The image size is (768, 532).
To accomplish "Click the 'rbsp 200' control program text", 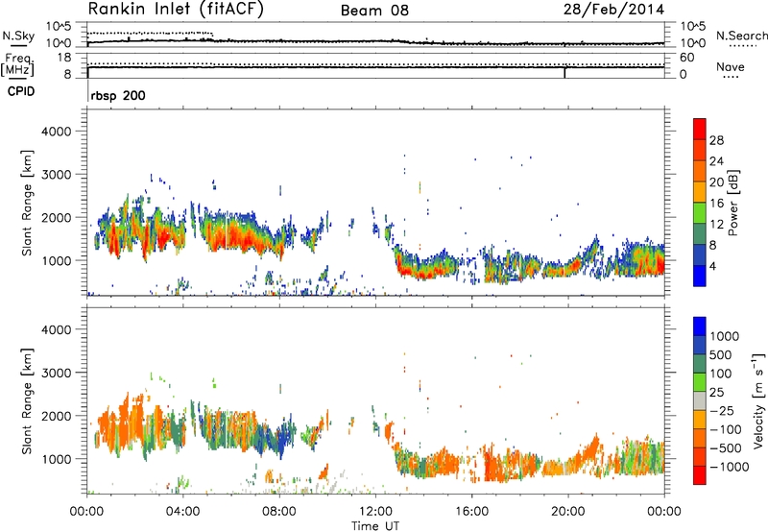I will (x=118, y=95).
